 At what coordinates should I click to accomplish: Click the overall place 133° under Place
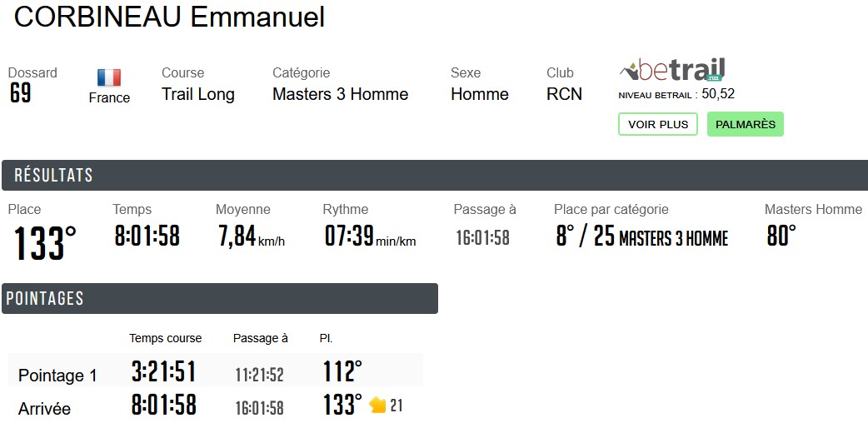44,243
